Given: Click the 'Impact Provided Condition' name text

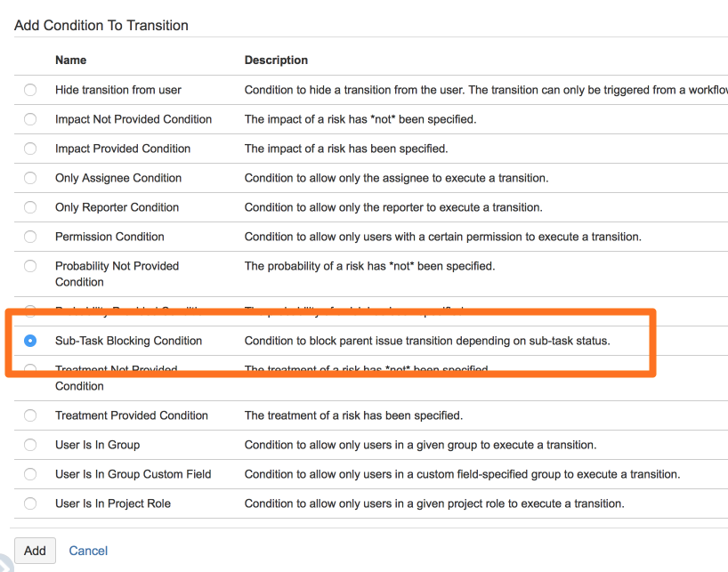Looking at the screenshot, I should [x=123, y=149].
